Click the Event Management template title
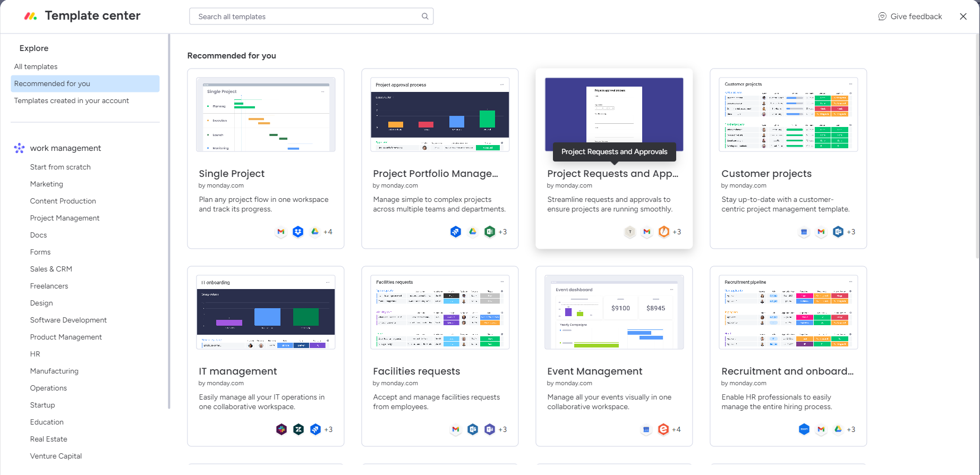Image resolution: width=980 pixels, height=475 pixels. pos(595,371)
